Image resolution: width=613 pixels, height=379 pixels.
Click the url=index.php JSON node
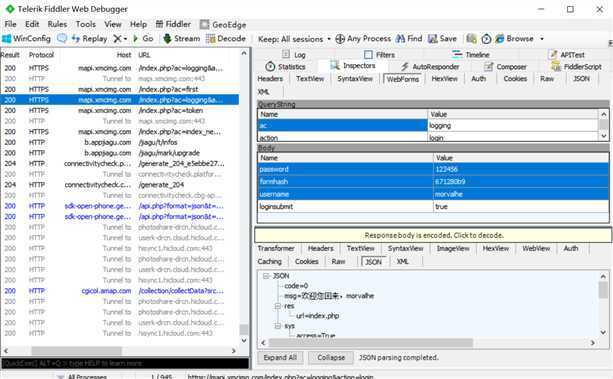(317, 316)
